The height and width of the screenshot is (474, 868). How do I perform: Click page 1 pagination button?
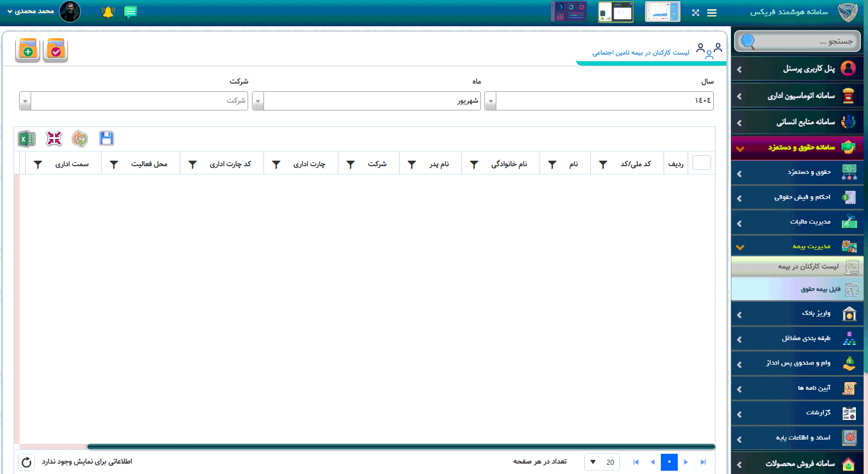(x=669, y=462)
